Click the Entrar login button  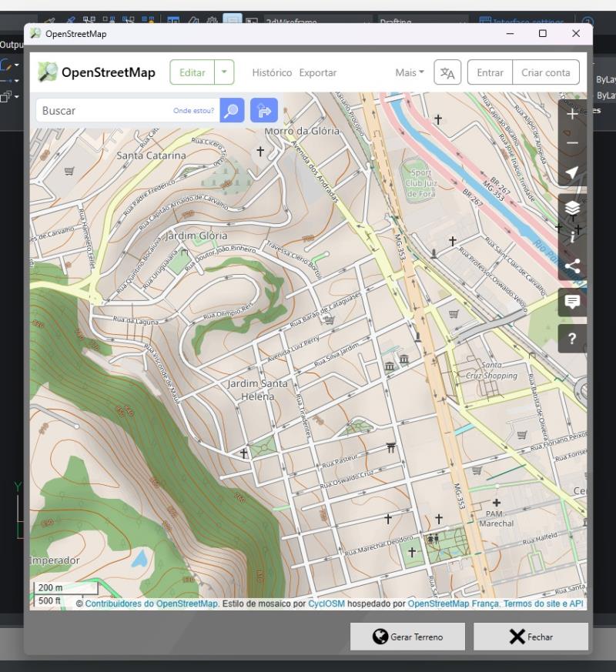[x=490, y=72]
